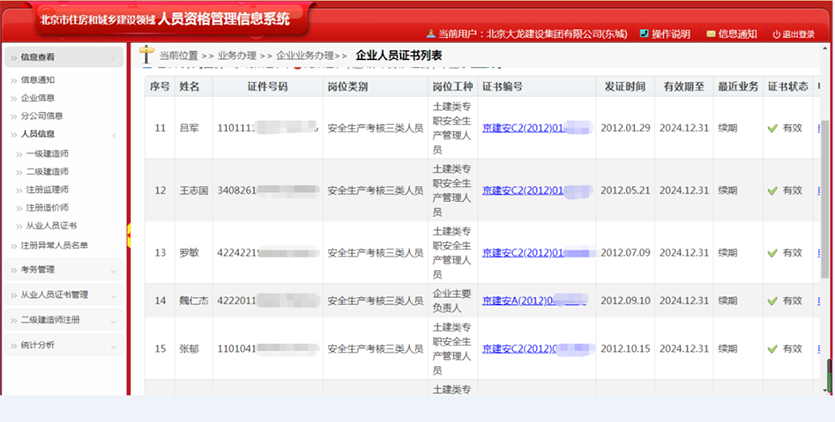Open 注册异常人员名单 menu item
835x422 pixels.
(x=54, y=245)
